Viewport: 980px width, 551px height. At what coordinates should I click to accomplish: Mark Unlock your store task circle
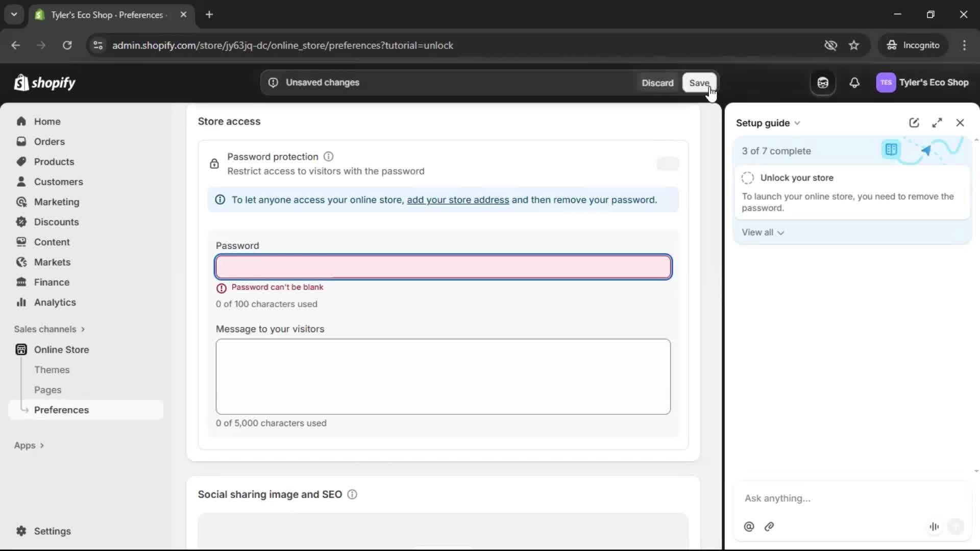point(748,178)
